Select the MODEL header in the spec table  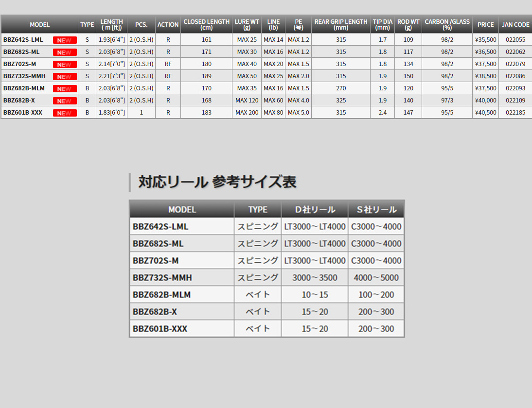coord(40,24)
